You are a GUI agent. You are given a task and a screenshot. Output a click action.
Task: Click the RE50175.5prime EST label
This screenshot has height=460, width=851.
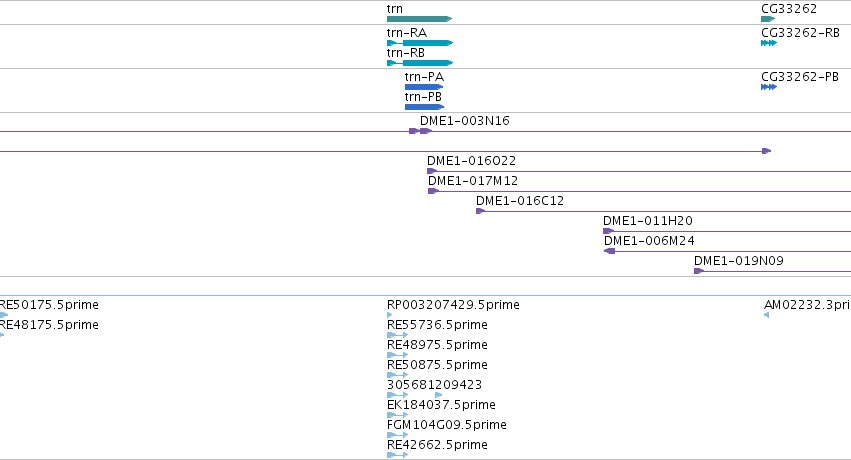[x=49, y=305]
